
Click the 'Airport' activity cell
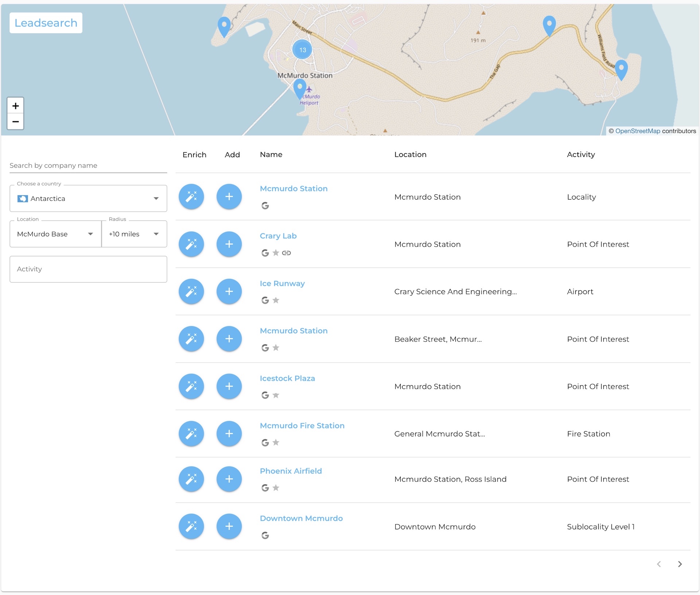pos(580,291)
